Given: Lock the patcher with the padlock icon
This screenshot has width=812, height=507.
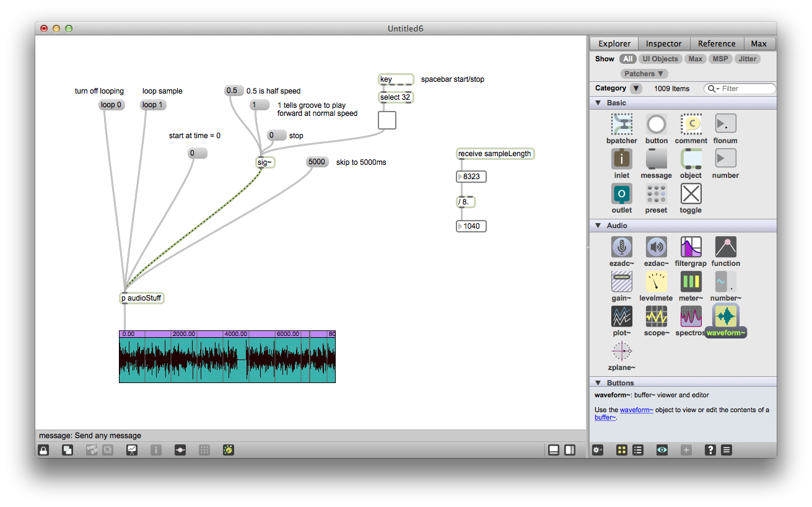Looking at the screenshot, I should click(x=43, y=450).
